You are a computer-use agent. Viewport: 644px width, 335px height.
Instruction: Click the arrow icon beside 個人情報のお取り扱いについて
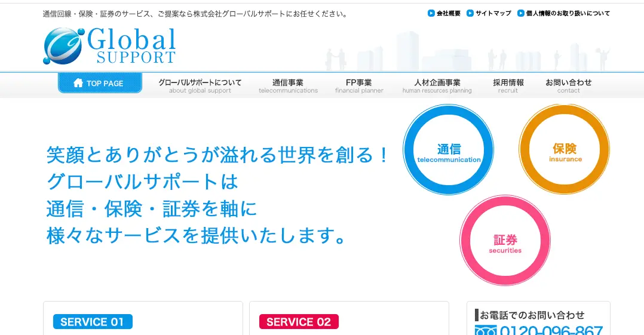click(520, 13)
